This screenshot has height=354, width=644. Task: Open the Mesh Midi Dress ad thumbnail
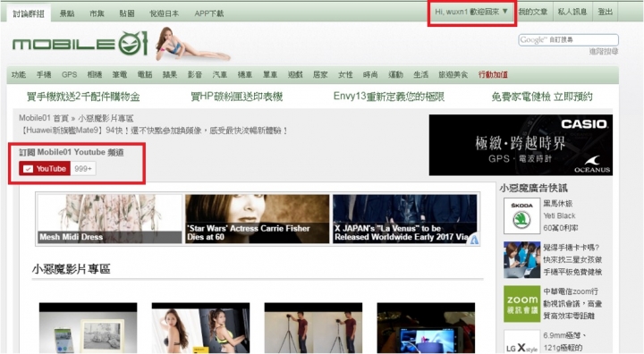(x=110, y=219)
